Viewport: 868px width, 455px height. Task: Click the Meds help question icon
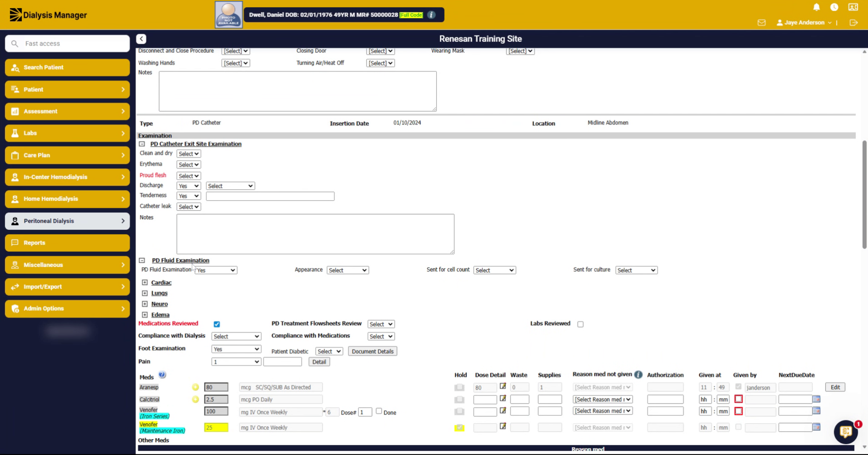point(162,375)
